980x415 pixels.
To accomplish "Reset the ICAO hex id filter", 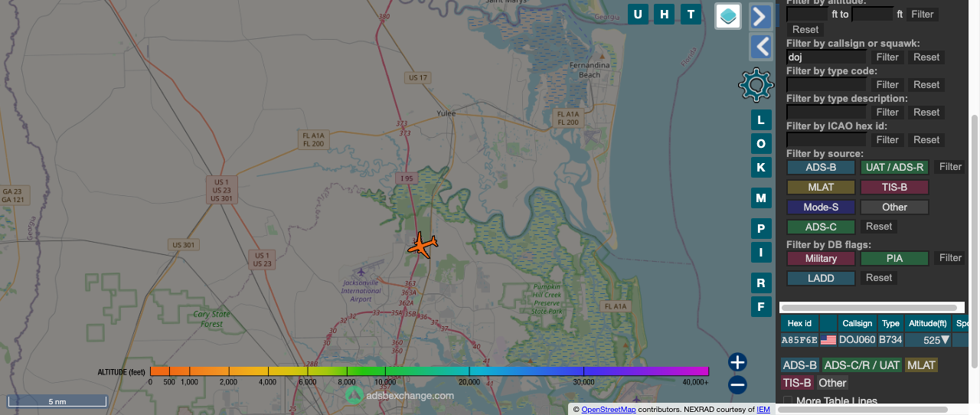I will click(926, 139).
